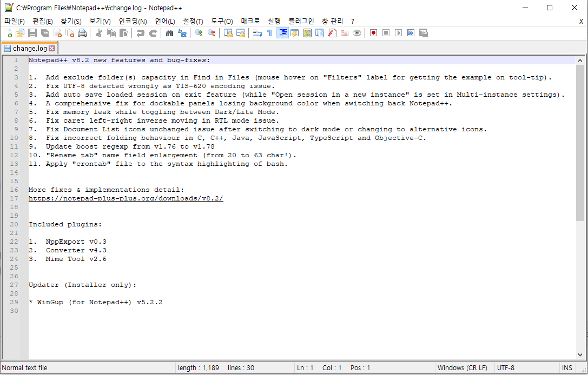Run macro multiple times
The width and height of the screenshot is (588, 375).
pos(411,33)
